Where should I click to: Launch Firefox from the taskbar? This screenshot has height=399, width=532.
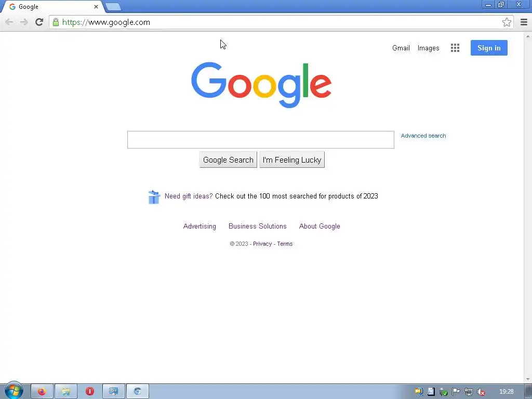(x=42, y=392)
